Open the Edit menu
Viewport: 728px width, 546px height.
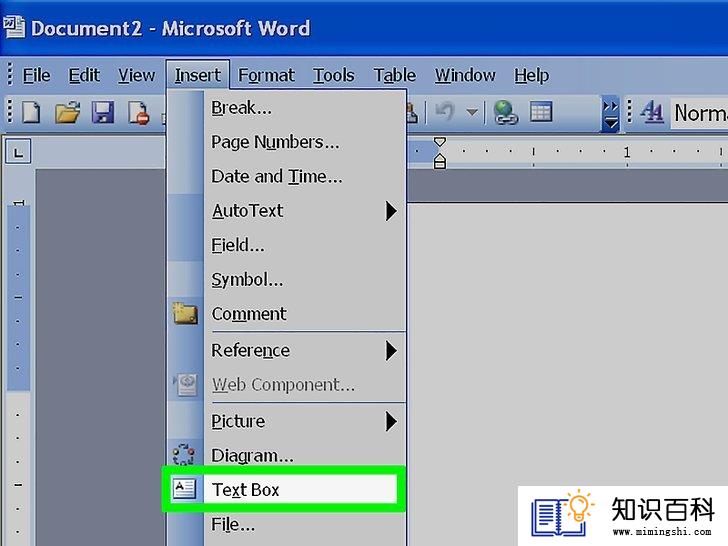tap(84, 75)
